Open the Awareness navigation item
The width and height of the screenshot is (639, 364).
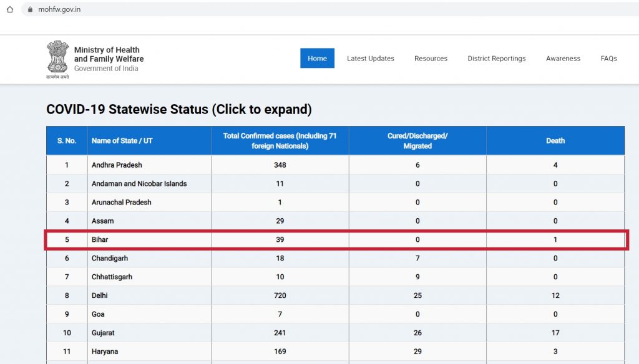tap(563, 58)
